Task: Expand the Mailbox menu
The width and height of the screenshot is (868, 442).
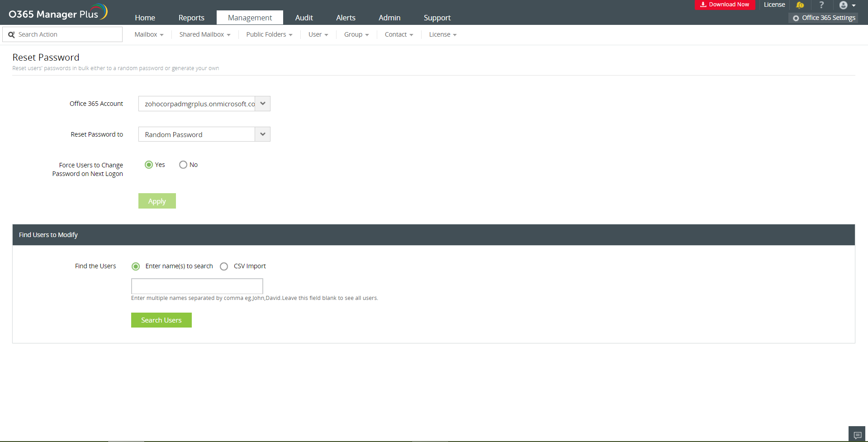Action: (x=149, y=34)
